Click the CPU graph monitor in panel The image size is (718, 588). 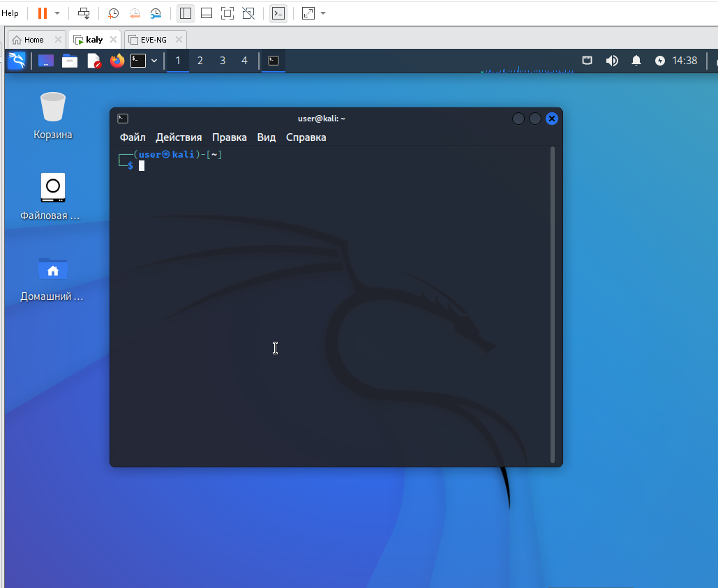pos(528,63)
